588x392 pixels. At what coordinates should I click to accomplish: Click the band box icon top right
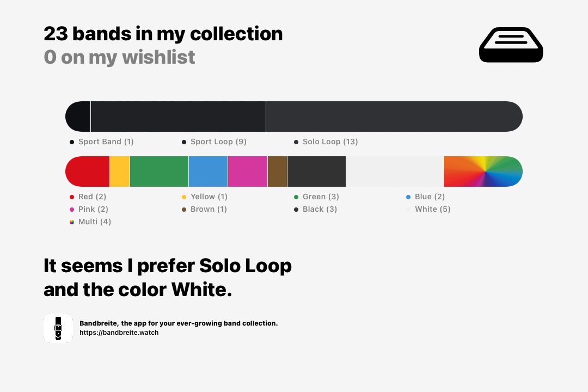click(511, 45)
